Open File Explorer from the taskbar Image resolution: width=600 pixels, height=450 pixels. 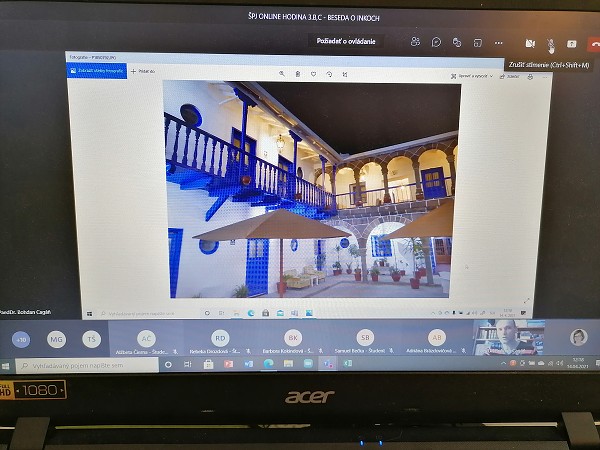pyautogui.click(x=288, y=364)
